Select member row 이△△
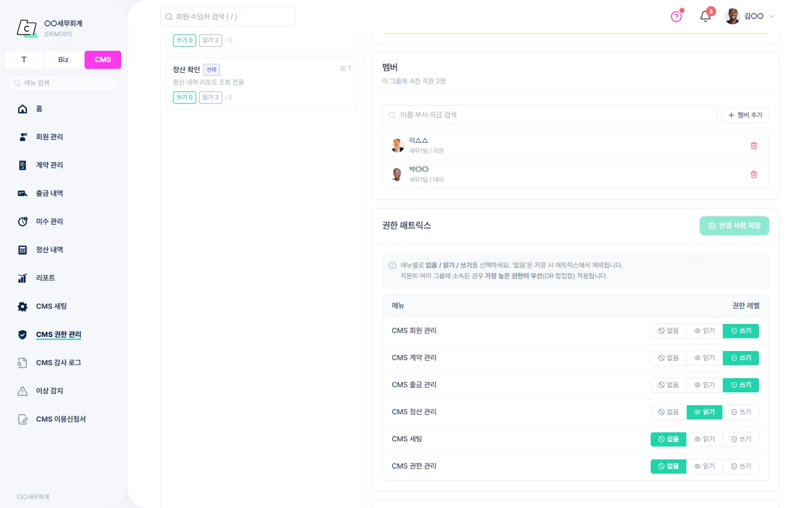812x508 pixels. pos(575,146)
